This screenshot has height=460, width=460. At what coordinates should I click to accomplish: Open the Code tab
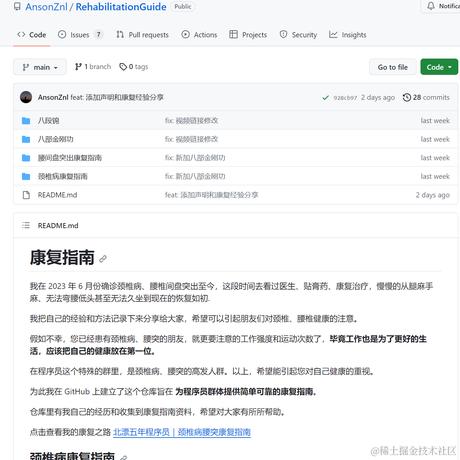coord(32,35)
